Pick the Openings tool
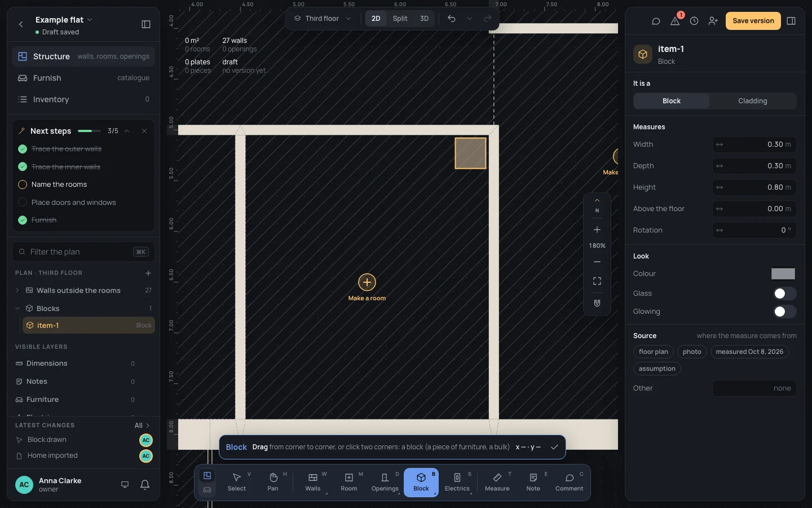The image size is (812, 508). [x=385, y=482]
